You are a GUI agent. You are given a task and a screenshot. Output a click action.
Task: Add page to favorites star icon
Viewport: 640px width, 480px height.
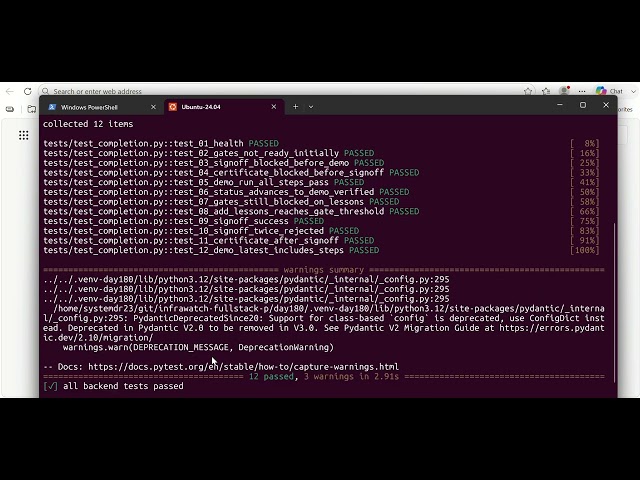[528, 91]
